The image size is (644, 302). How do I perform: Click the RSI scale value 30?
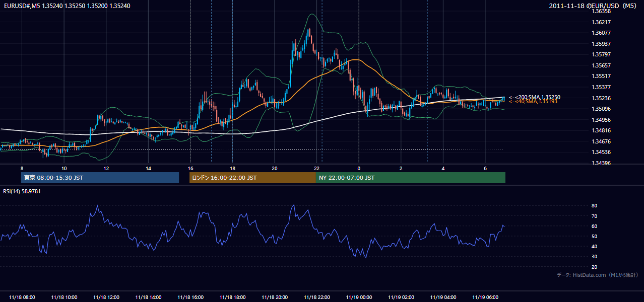point(595,257)
